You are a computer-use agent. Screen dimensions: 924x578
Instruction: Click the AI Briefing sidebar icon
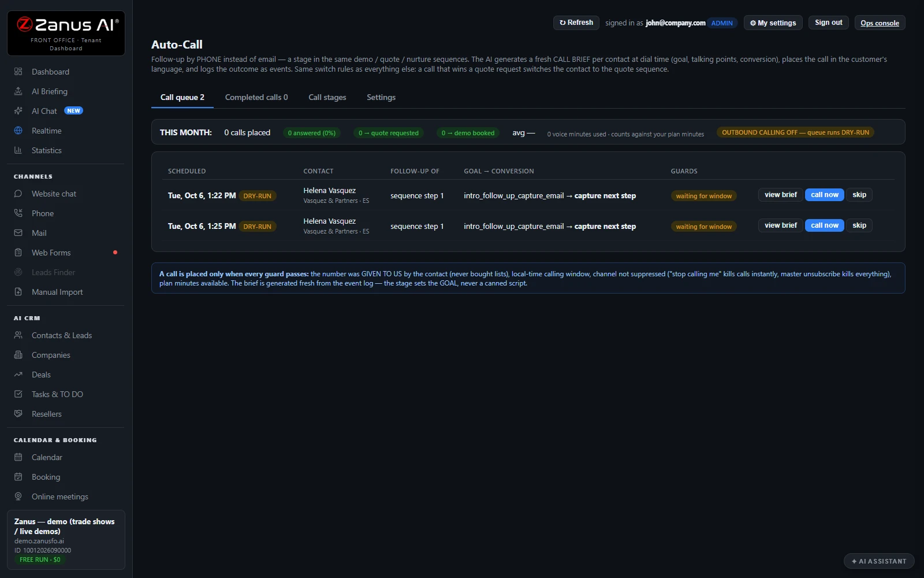pyautogui.click(x=18, y=91)
